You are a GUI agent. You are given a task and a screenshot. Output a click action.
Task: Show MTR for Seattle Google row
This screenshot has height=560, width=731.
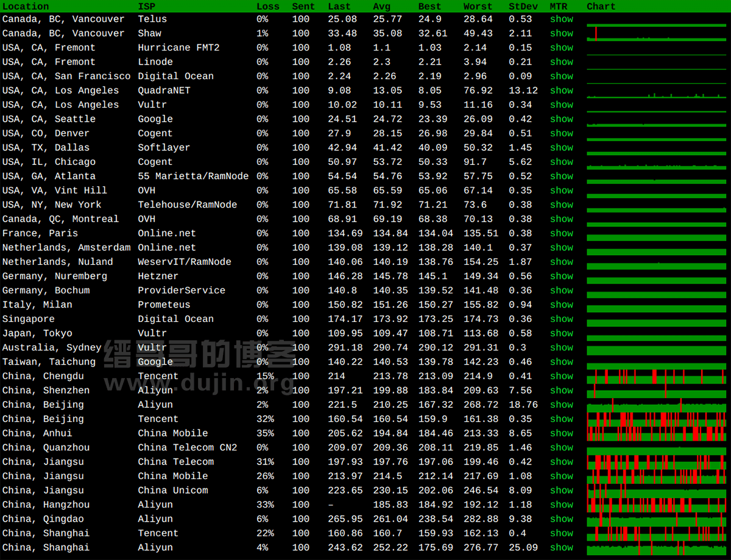coord(561,119)
